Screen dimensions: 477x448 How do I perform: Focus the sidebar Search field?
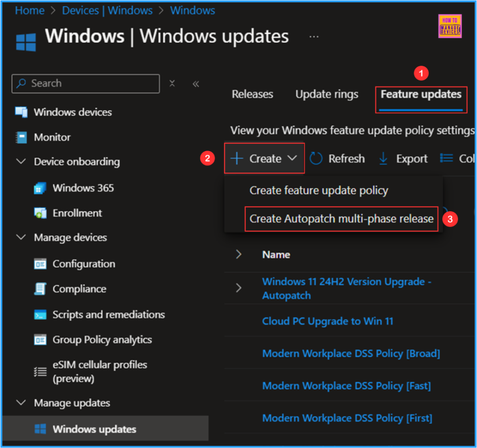pyautogui.click(x=86, y=83)
